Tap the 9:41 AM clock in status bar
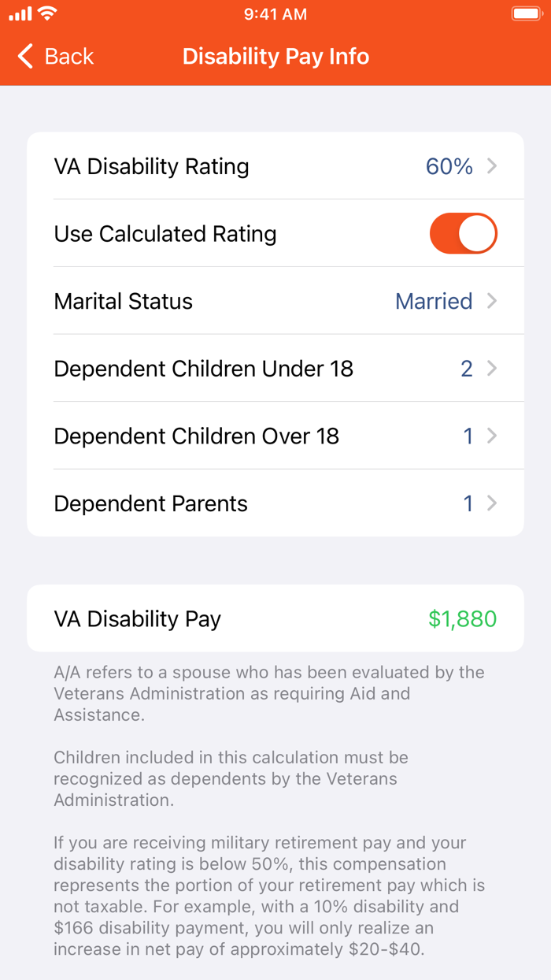The width and height of the screenshot is (551, 980). pos(275,13)
